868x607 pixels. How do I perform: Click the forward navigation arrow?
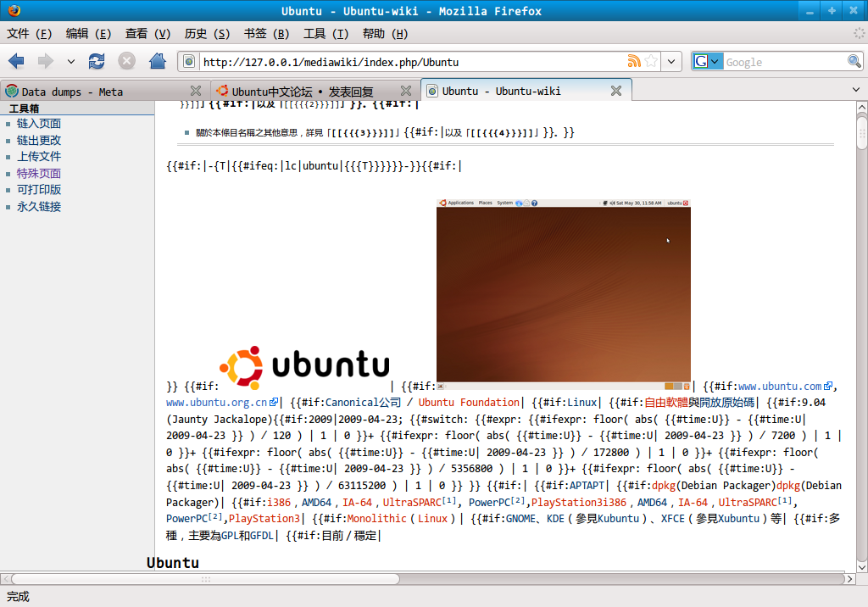pos(46,61)
